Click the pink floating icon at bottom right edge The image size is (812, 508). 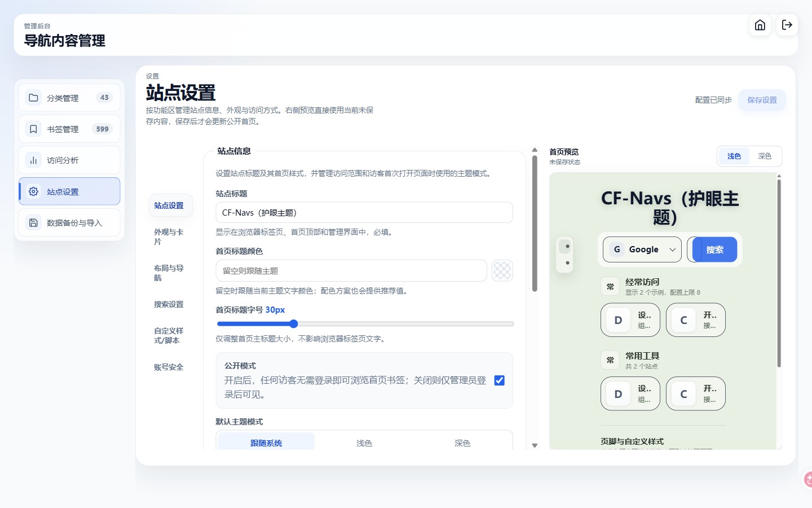coord(808,479)
